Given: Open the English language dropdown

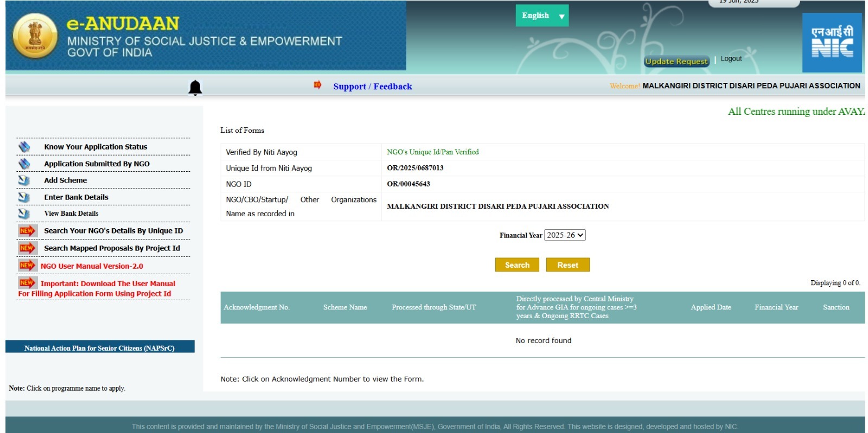Looking at the screenshot, I should [541, 16].
